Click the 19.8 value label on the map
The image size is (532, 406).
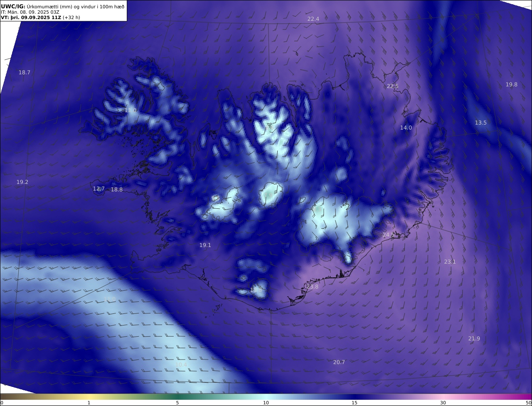tap(512, 85)
